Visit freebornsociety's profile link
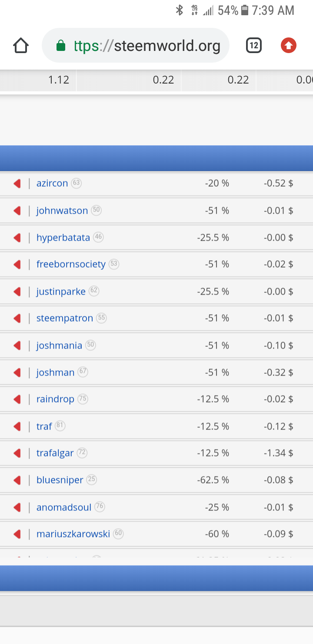The image size is (313, 644). coord(71,264)
